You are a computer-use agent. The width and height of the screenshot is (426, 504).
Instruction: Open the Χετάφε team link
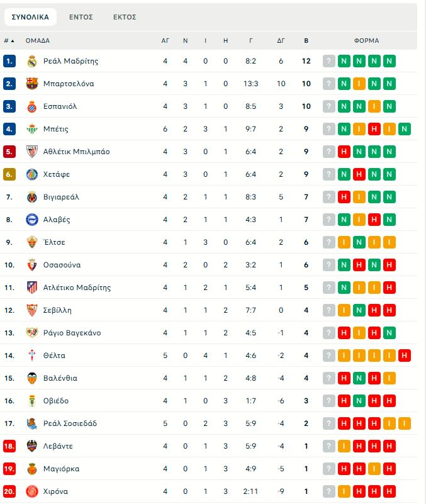coord(57,174)
